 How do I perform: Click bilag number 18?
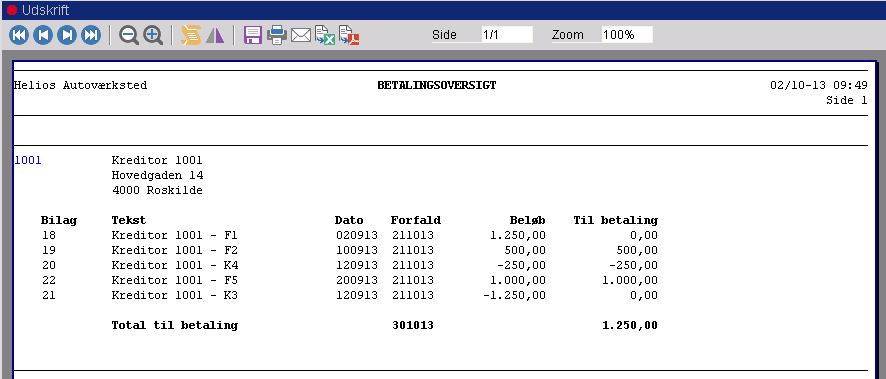click(49, 236)
